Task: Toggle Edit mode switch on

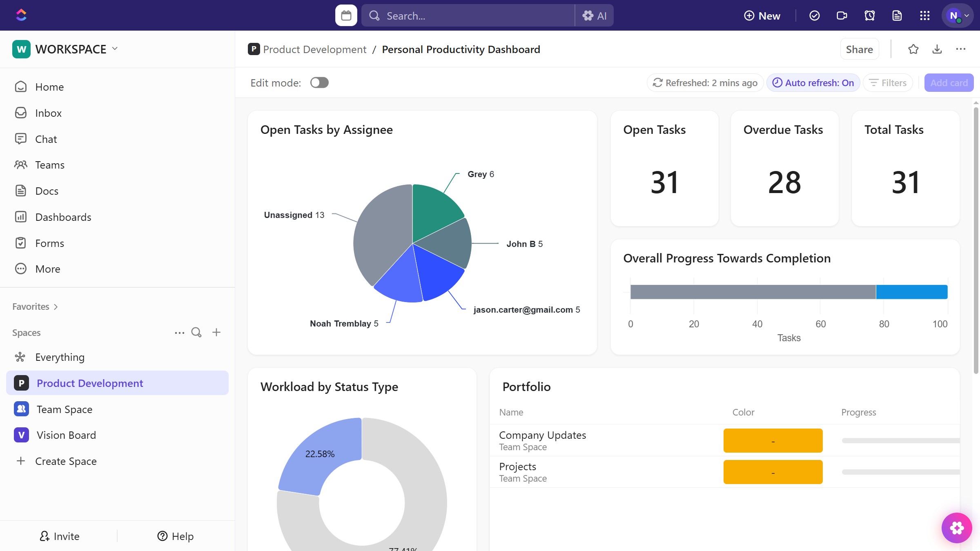Action: tap(319, 83)
